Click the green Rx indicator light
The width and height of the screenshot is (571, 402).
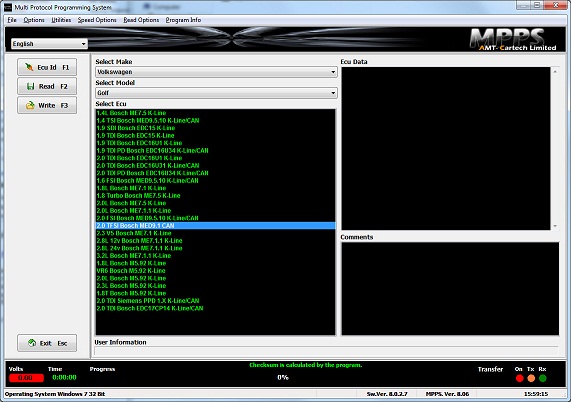tap(543, 378)
